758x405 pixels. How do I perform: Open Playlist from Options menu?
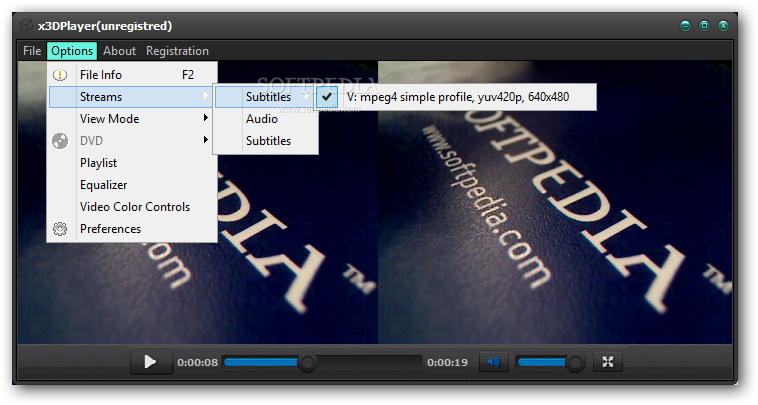pos(132,163)
